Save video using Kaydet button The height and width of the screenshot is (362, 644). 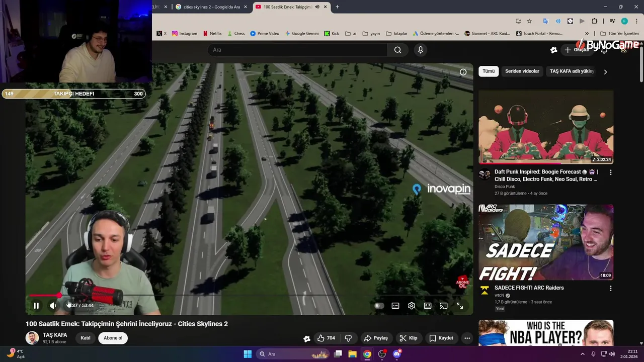tap(441, 338)
